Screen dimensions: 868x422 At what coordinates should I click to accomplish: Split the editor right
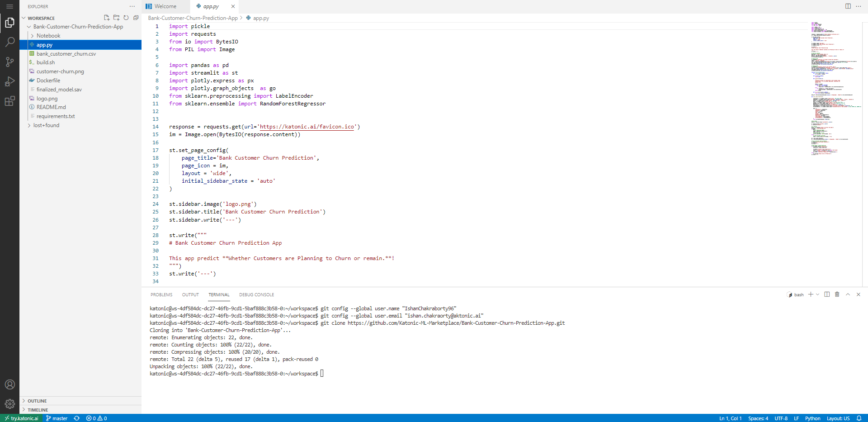848,6
